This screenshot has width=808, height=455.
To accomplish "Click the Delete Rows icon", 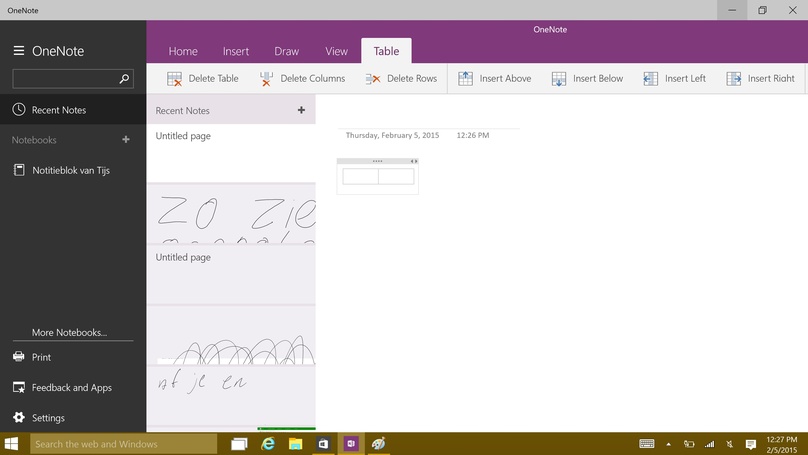I will pyautogui.click(x=373, y=79).
